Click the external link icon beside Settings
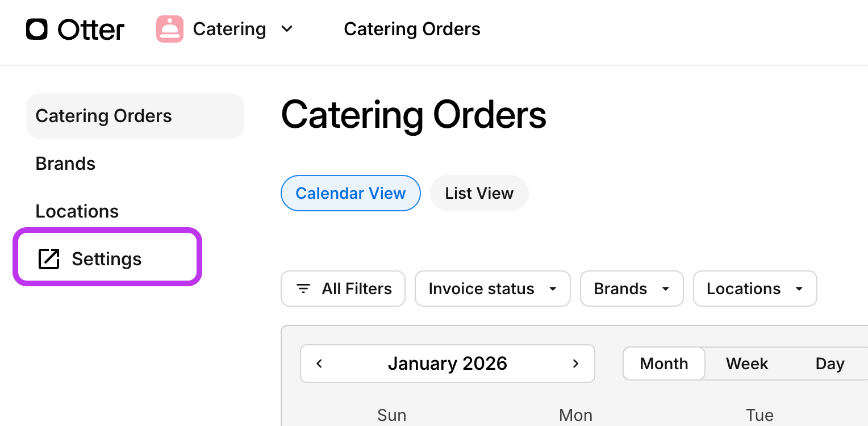Screen dimensions: 868x426 49,258
